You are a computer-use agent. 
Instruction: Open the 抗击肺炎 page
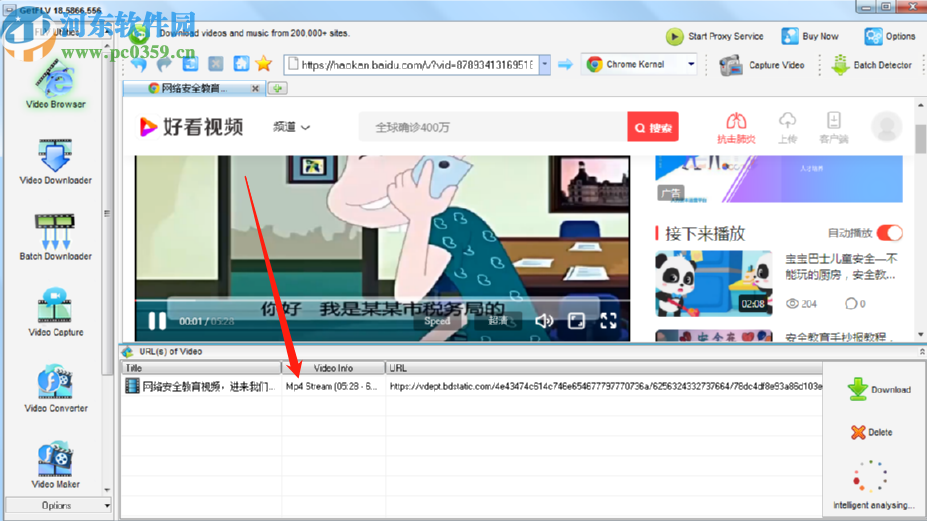[x=736, y=128]
